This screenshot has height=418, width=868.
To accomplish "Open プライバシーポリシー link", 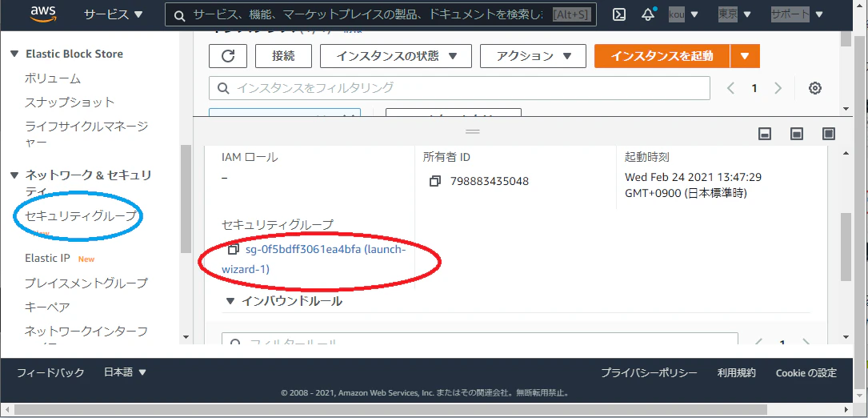I will pos(650,372).
